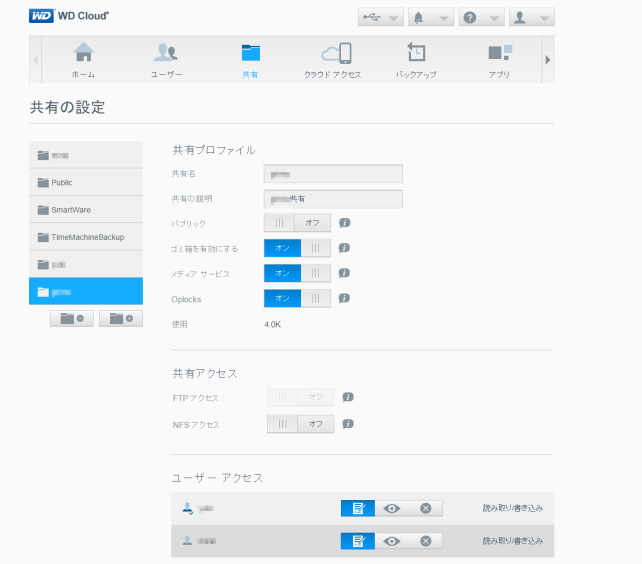Click first user's 読み取り/書き込み label
This screenshot has width=642, height=564.
pos(513,508)
